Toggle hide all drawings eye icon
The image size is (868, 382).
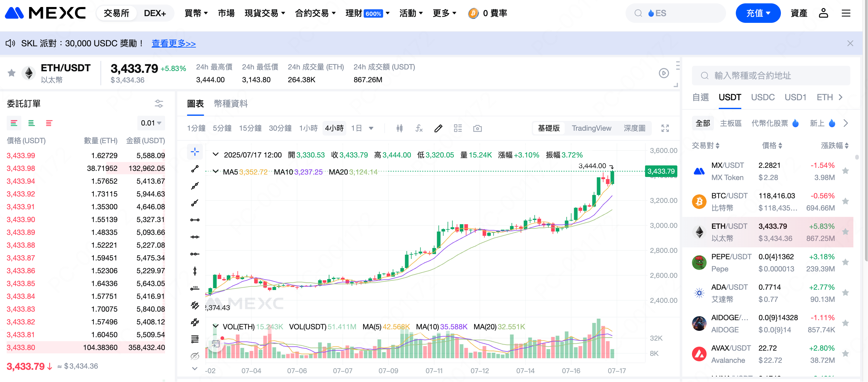[195, 356]
